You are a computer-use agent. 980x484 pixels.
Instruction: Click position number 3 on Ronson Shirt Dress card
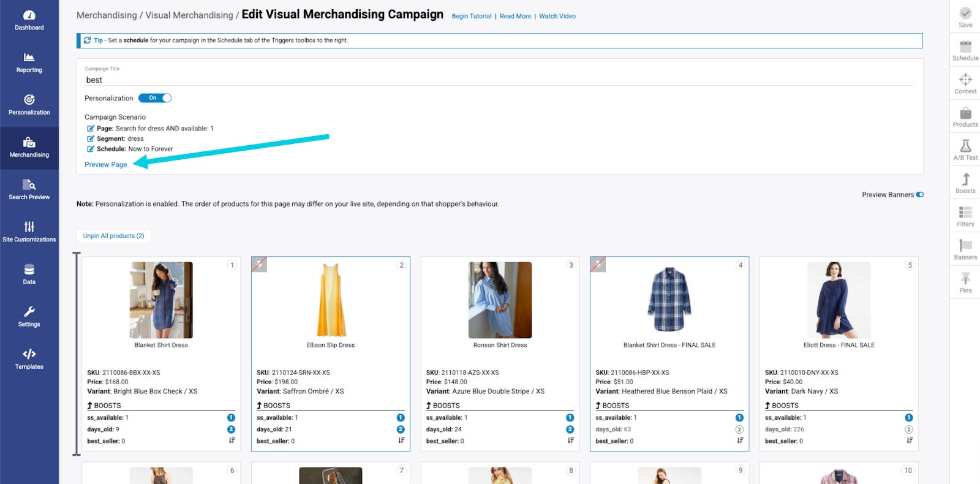(571, 265)
